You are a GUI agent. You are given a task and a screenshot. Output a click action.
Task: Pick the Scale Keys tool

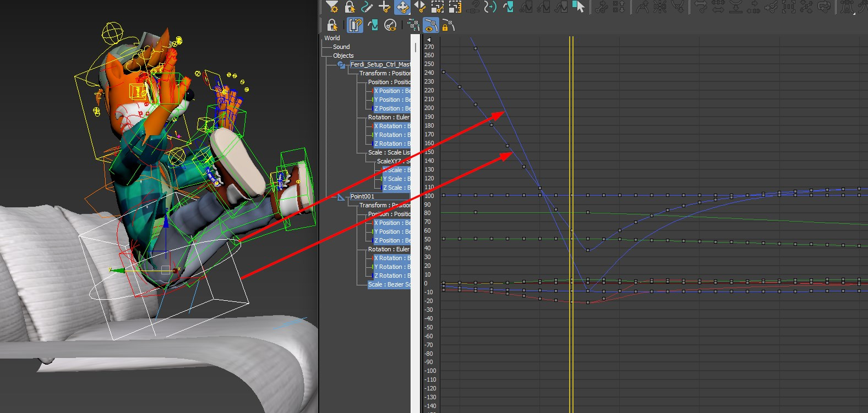[x=438, y=7]
